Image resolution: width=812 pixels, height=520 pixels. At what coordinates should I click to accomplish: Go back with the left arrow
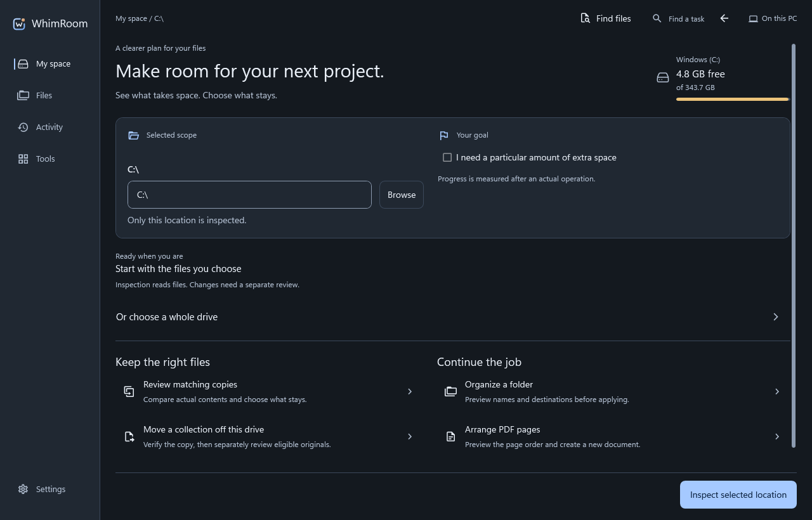724,18
